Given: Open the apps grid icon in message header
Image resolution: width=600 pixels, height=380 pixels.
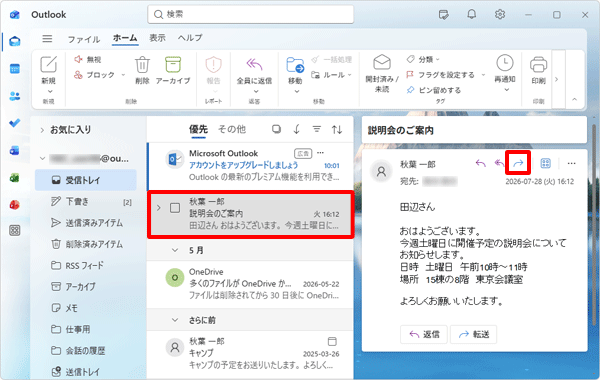Looking at the screenshot, I should point(545,163).
